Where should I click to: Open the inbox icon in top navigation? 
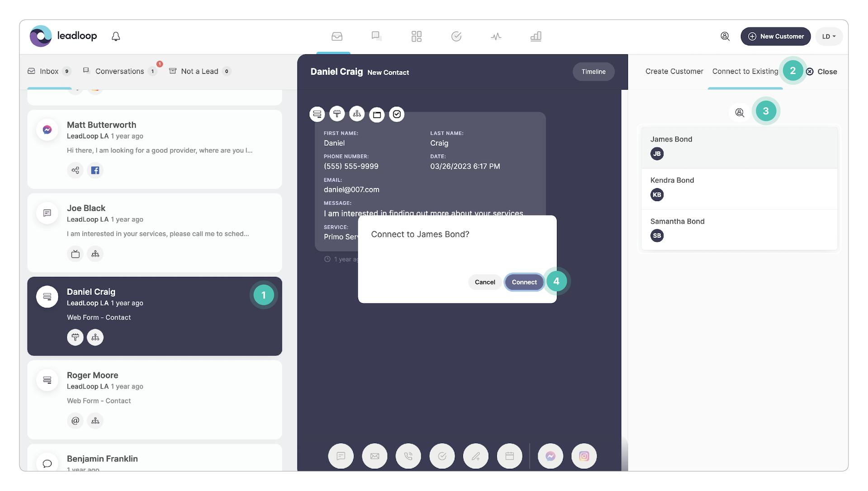(x=337, y=36)
